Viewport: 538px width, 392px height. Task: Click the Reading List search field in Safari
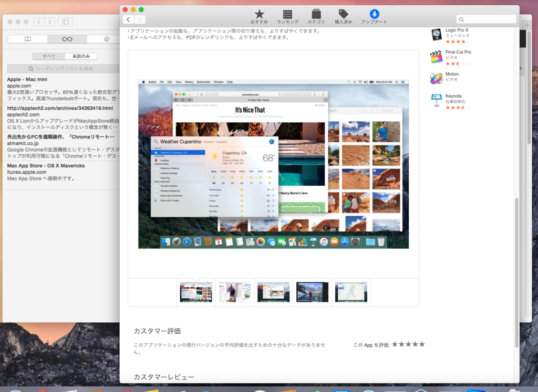(64, 69)
